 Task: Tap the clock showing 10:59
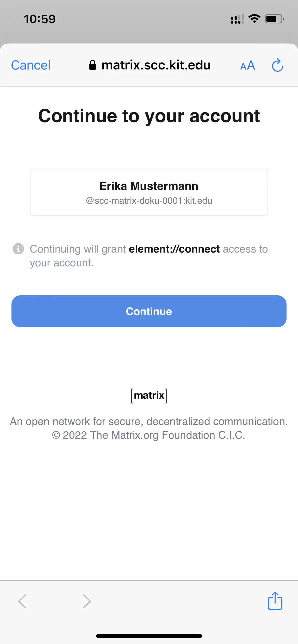click(40, 19)
